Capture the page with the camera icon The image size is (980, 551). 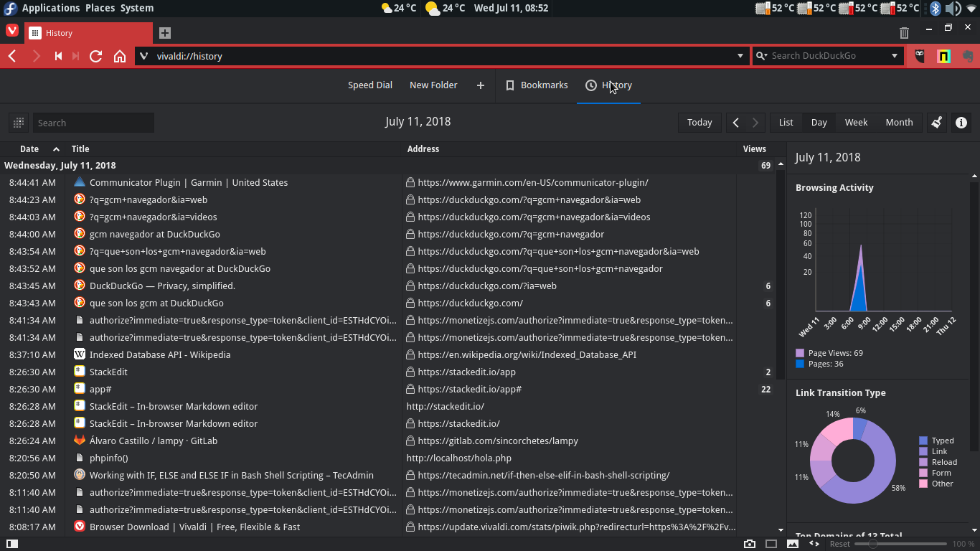tap(750, 544)
